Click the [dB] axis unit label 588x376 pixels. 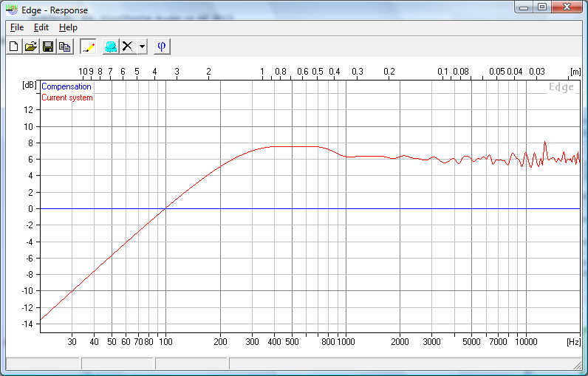pyautogui.click(x=30, y=85)
